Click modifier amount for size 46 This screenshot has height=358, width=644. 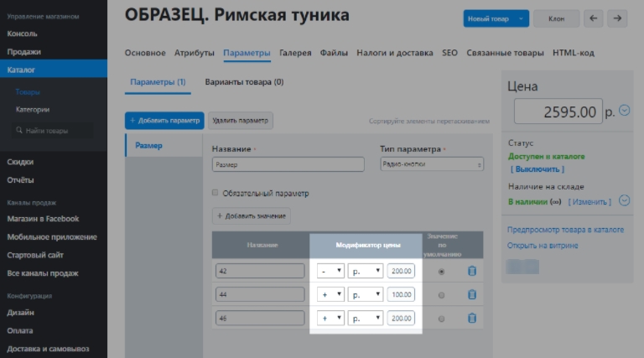tap(401, 318)
